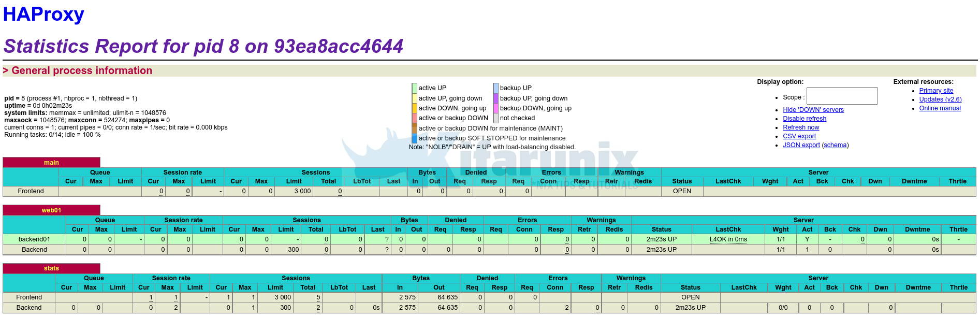Image resolution: width=980 pixels, height=316 pixels.
Task: Open the JSON schema link
Action: point(835,145)
